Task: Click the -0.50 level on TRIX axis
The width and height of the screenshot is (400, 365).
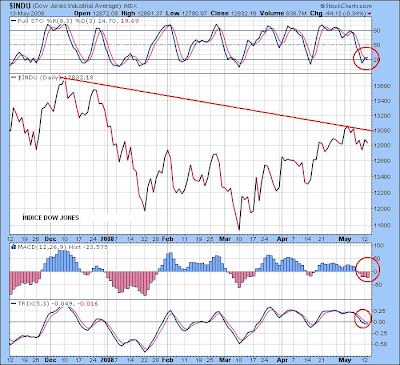Action: click(379, 344)
